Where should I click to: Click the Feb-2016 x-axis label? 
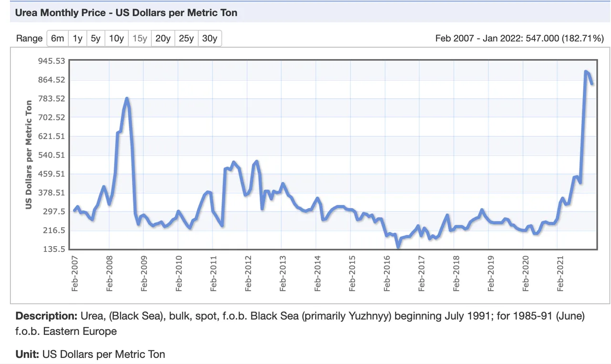387,273
